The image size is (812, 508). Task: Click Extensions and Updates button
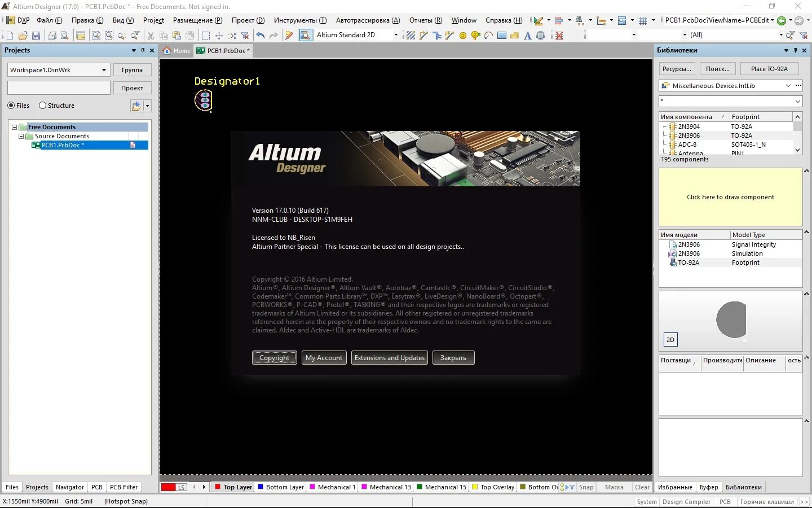390,358
